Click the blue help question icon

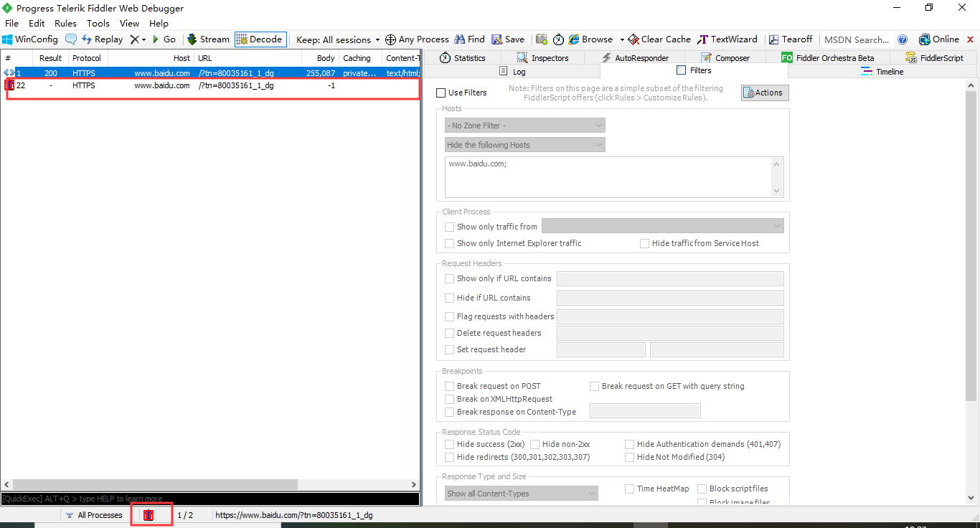pos(903,39)
